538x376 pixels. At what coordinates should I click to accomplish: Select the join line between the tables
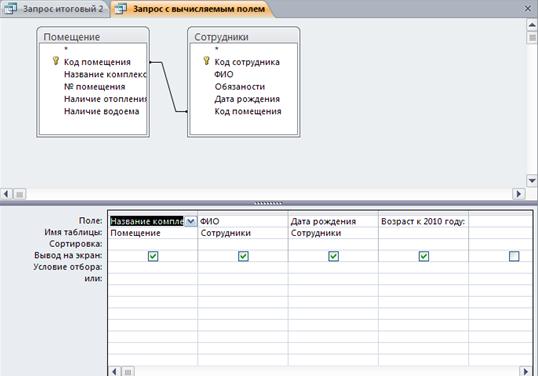(168, 87)
